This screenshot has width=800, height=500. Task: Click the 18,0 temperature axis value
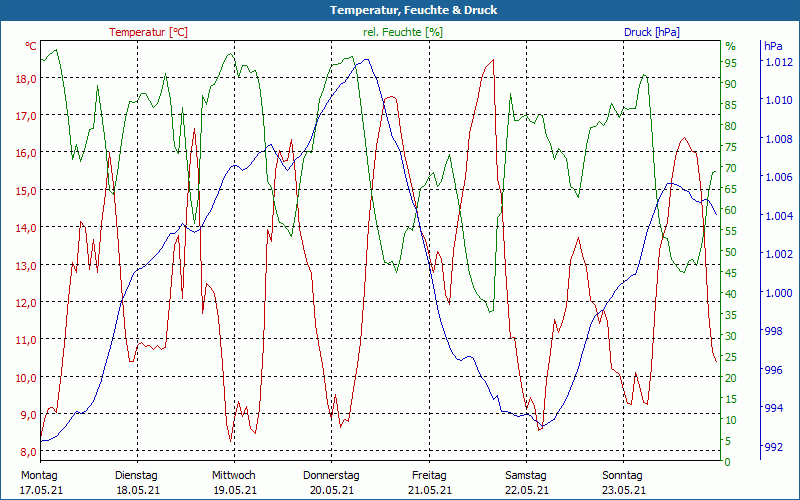28,79
